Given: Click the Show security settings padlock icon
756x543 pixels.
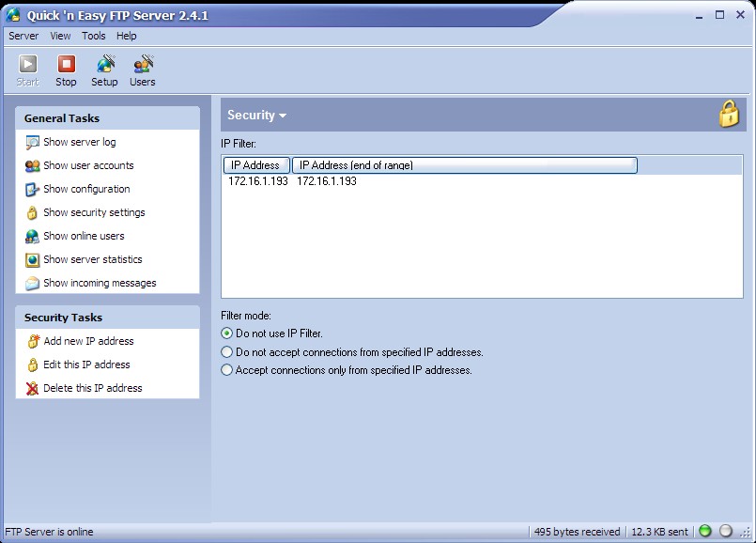Looking at the screenshot, I should (32, 212).
